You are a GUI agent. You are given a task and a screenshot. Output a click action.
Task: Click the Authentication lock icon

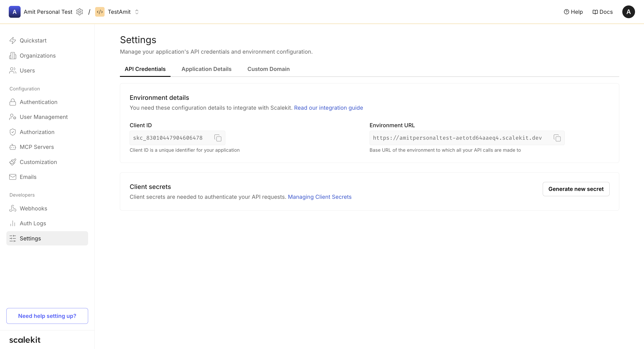pos(13,102)
